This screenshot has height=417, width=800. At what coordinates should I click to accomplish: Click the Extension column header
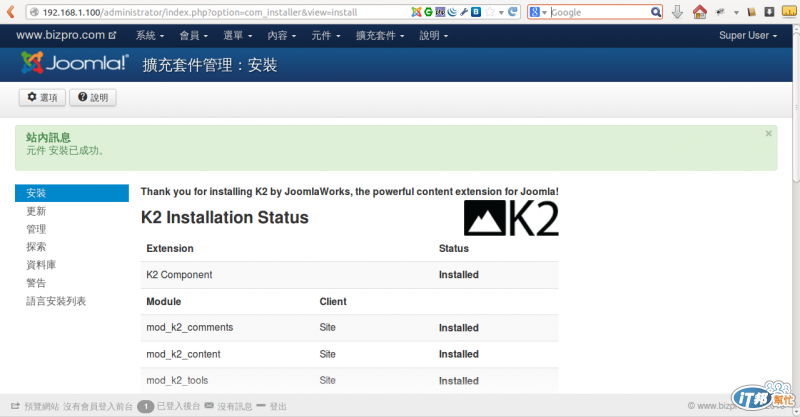tap(170, 248)
